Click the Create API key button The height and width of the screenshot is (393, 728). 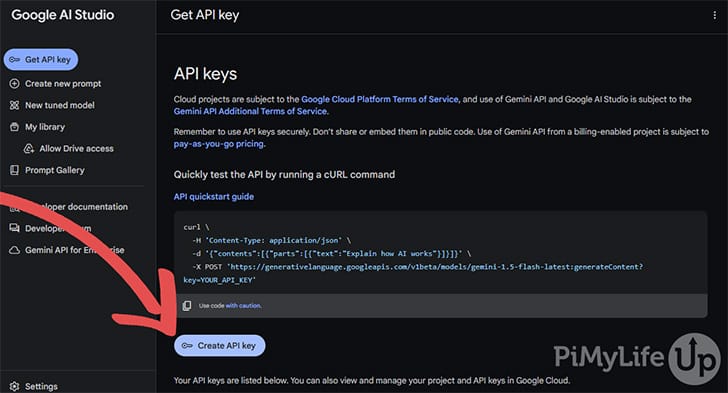point(220,346)
